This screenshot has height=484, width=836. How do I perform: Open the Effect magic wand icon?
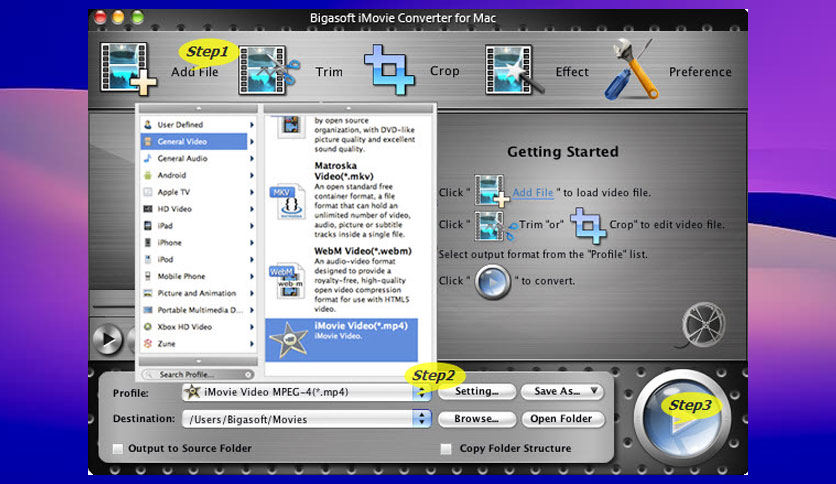[513, 70]
